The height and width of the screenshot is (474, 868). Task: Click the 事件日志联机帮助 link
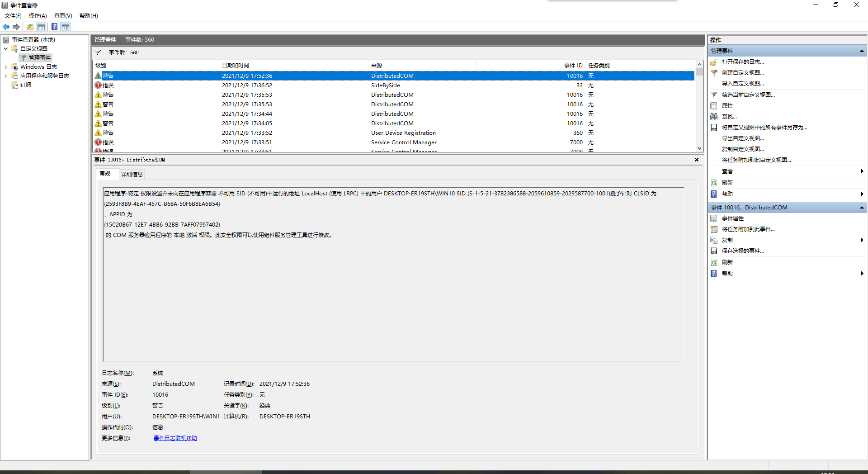coord(175,438)
